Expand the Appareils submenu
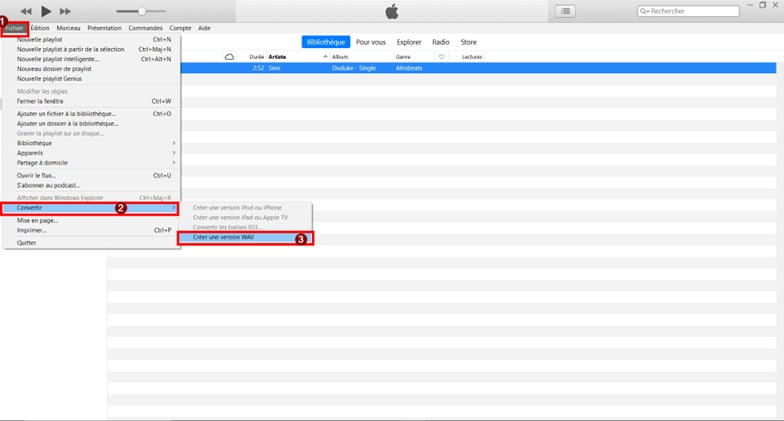Viewport: 784px width, 421px height. click(x=92, y=153)
